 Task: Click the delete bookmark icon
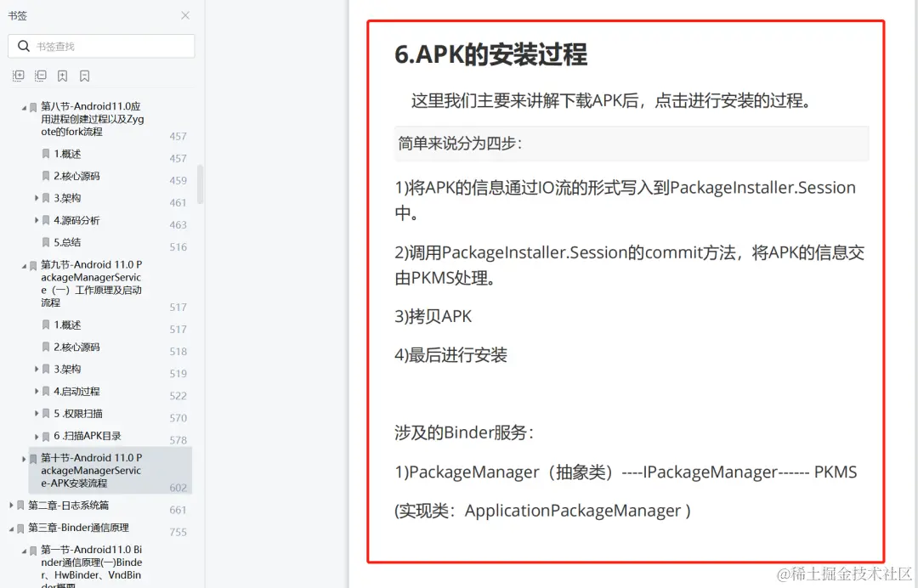coord(84,76)
